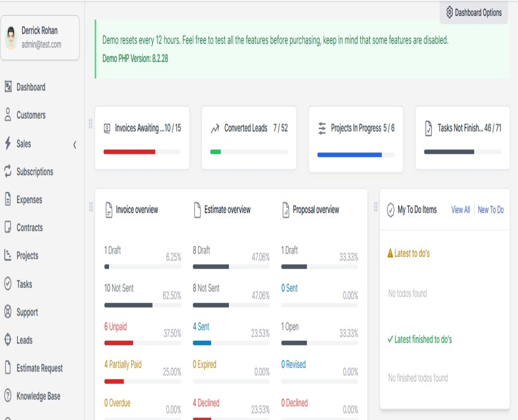This screenshot has width=518, height=420.
Task: Click the New To Do link
Action: point(490,210)
